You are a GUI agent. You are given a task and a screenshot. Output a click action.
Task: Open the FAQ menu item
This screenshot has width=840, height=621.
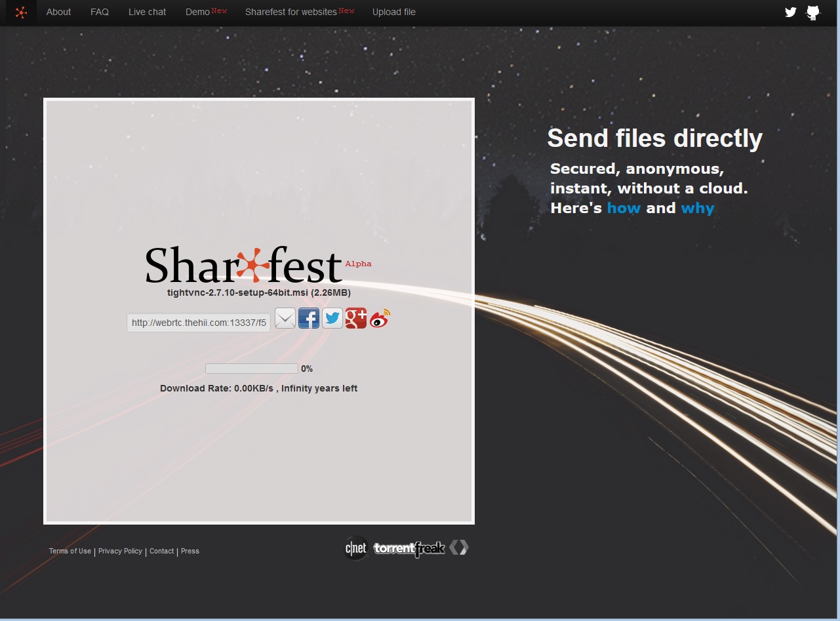pyautogui.click(x=100, y=12)
